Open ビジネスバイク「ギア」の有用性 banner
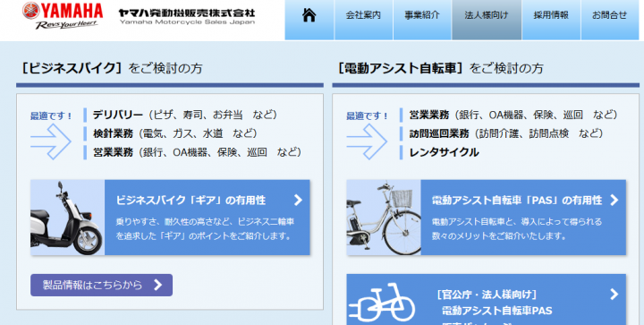 click(170, 218)
